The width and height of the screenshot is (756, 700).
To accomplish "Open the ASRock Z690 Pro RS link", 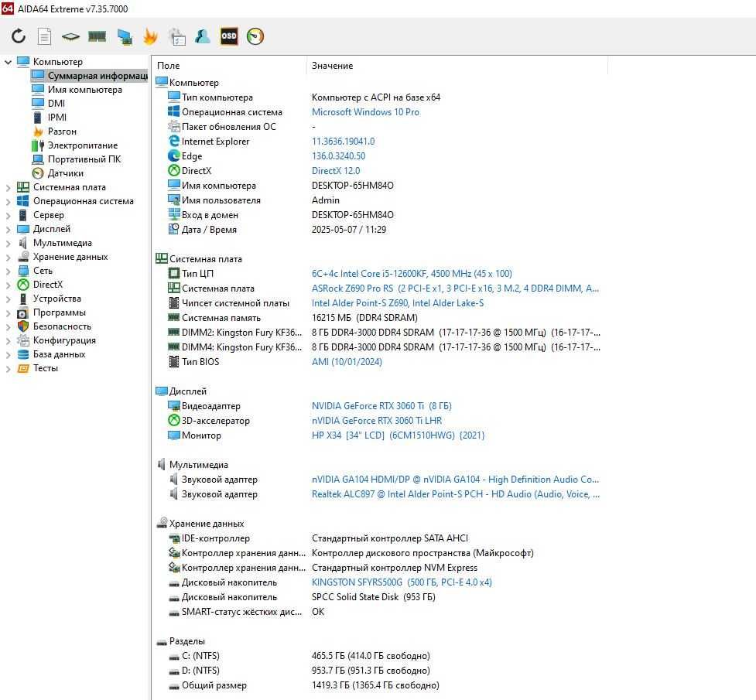I will [455, 289].
